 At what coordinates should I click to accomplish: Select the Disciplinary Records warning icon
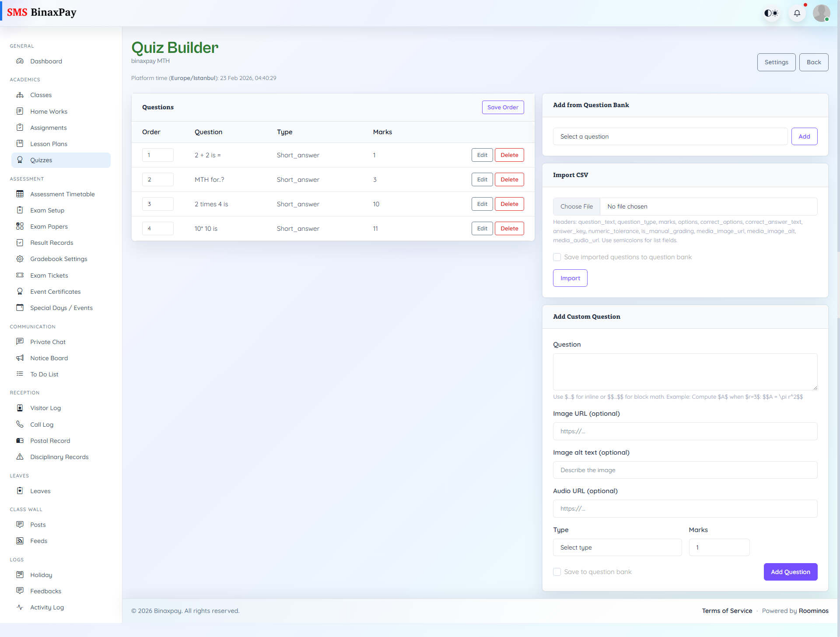(20, 456)
